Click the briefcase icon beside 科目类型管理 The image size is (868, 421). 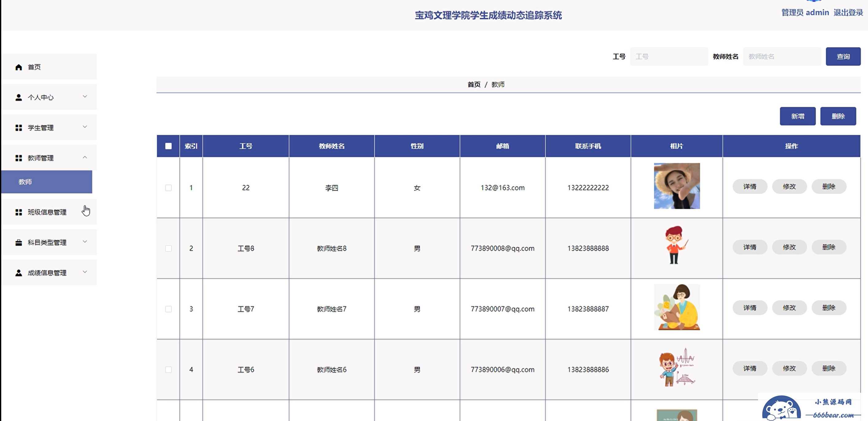click(18, 243)
